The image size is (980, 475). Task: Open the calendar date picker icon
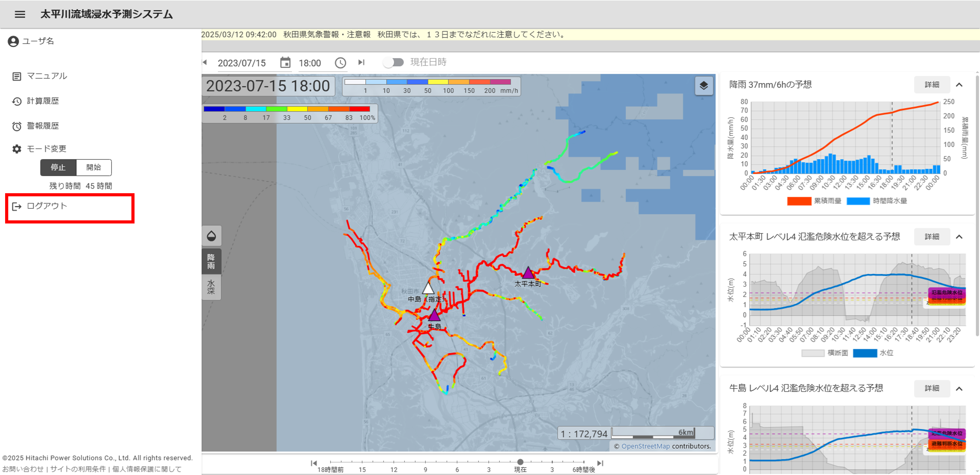coord(285,63)
